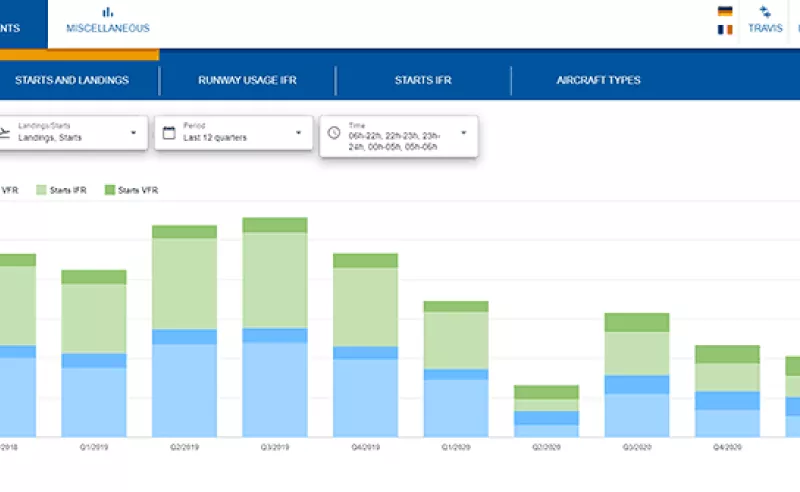This screenshot has width=800, height=492.
Task: Switch language with the French flag
Action: 725,30
